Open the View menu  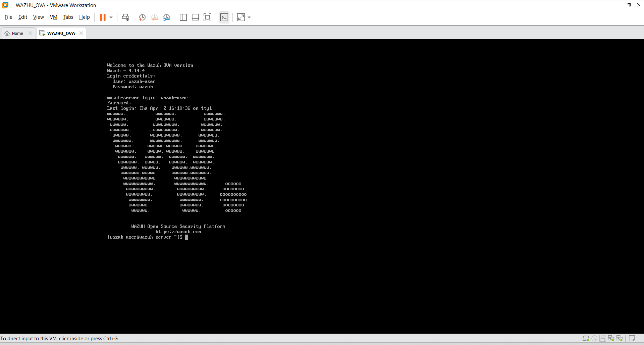tap(39, 17)
